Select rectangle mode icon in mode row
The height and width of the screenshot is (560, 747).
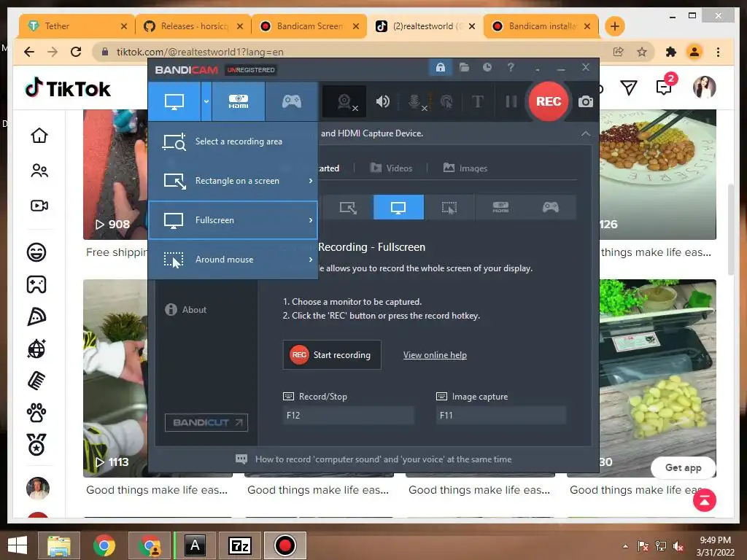348,208
